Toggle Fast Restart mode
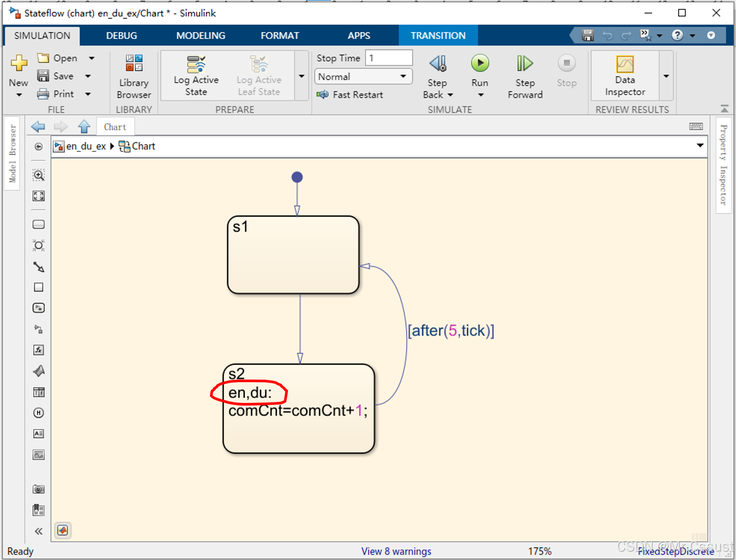This screenshot has width=736, height=560. (x=350, y=95)
